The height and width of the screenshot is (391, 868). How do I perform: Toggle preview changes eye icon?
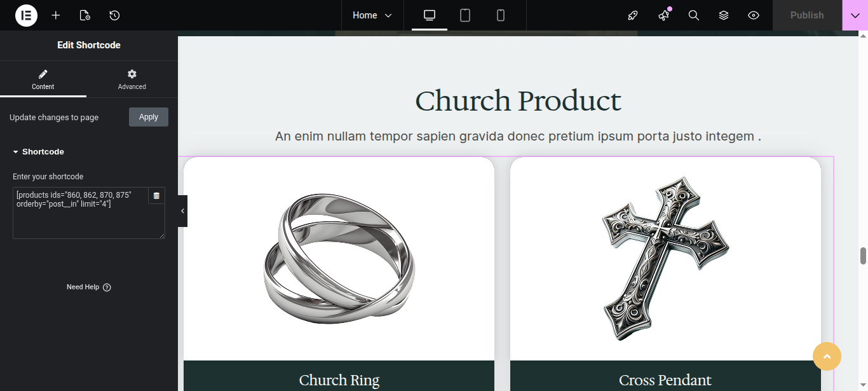point(754,15)
